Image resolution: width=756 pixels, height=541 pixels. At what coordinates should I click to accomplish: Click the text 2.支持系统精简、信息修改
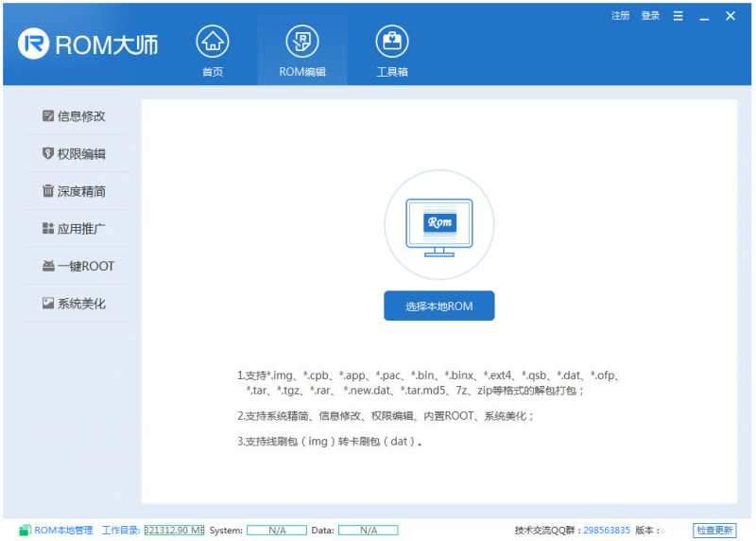pos(385,415)
